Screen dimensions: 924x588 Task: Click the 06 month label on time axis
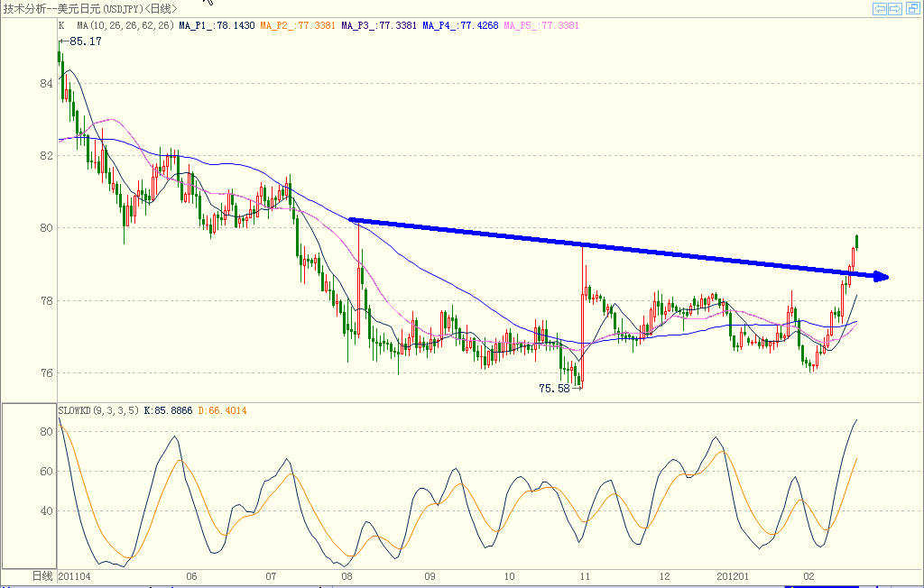191,576
